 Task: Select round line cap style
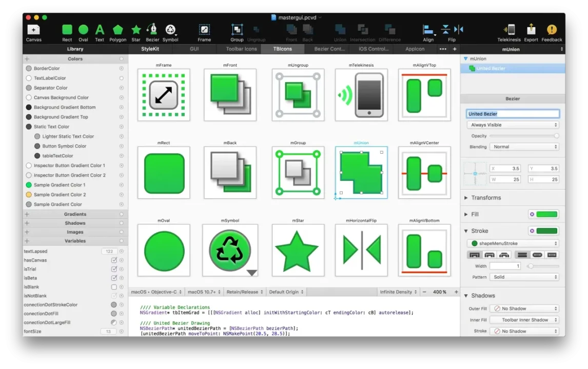pyautogui.click(x=537, y=255)
